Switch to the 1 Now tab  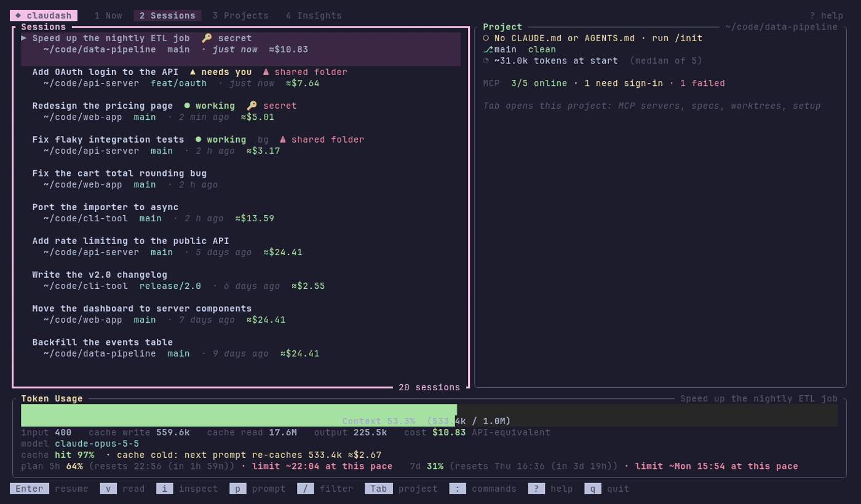108,15
